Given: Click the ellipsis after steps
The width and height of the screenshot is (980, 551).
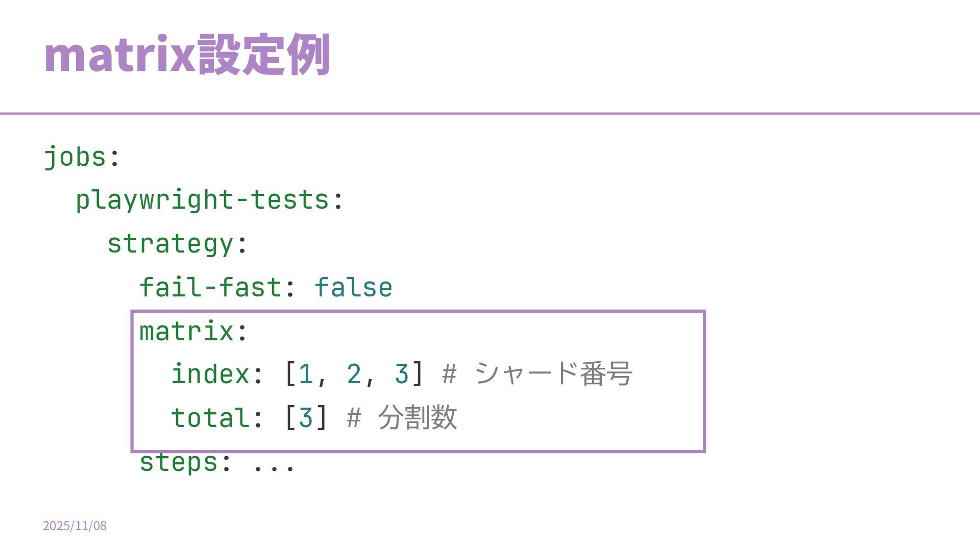Looking at the screenshot, I should coord(274,465).
